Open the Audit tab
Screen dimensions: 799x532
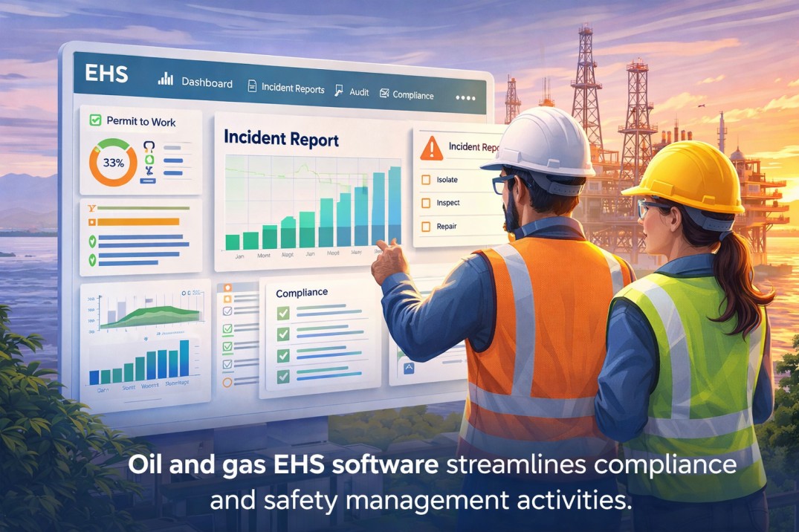point(359,92)
